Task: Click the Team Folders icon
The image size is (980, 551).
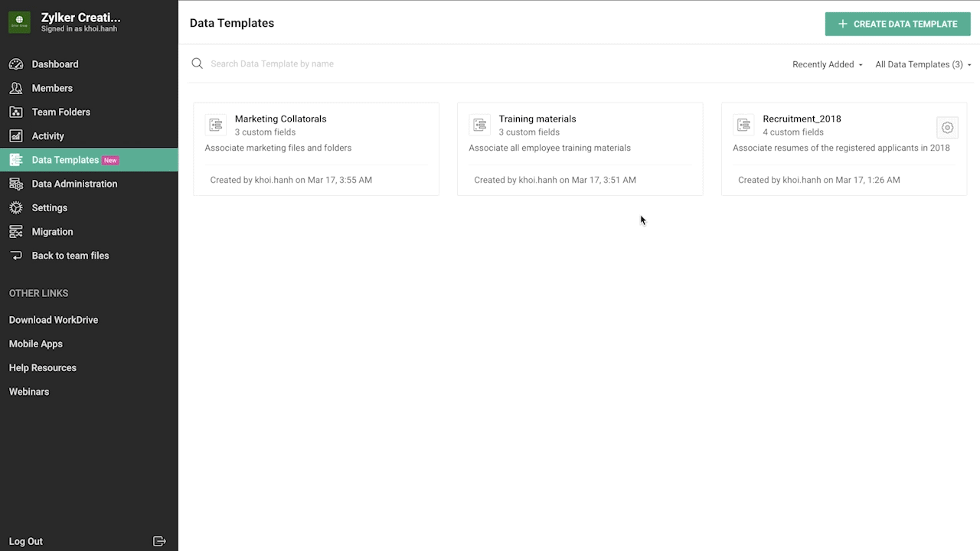Action: pyautogui.click(x=16, y=112)
